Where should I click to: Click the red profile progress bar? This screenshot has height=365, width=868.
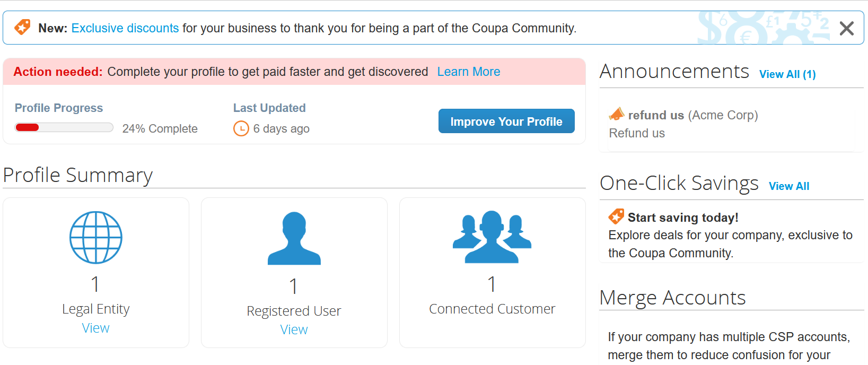(x=64, y=127)
